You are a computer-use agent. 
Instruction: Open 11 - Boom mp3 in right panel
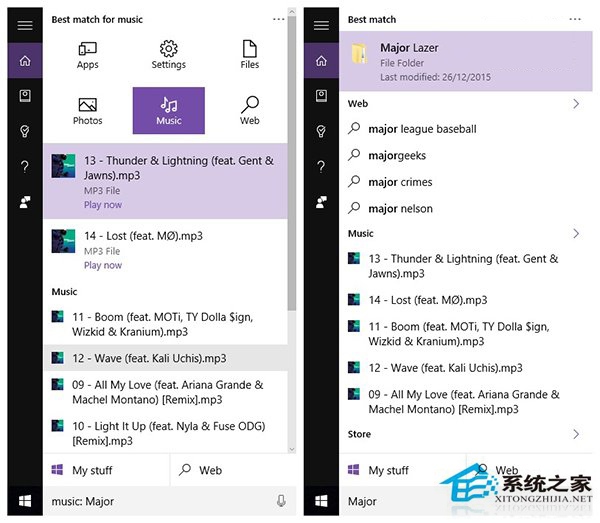(x=466, y=334)
